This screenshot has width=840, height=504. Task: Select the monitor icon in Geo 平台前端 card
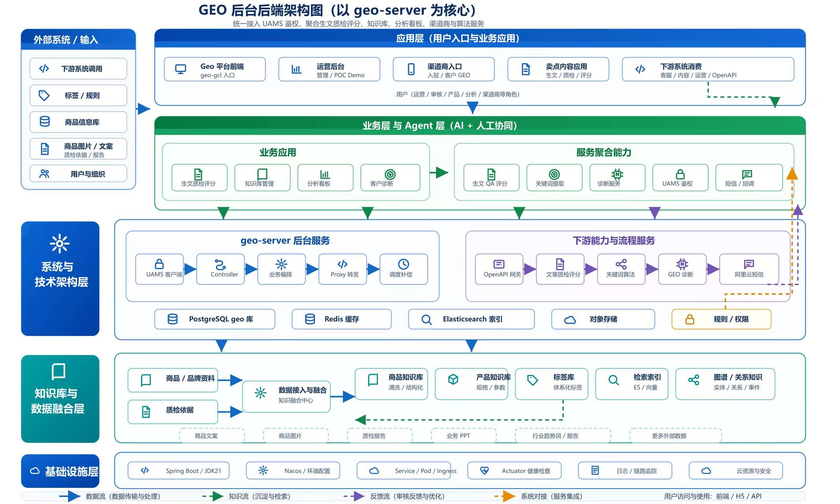[x=180, y=69]
